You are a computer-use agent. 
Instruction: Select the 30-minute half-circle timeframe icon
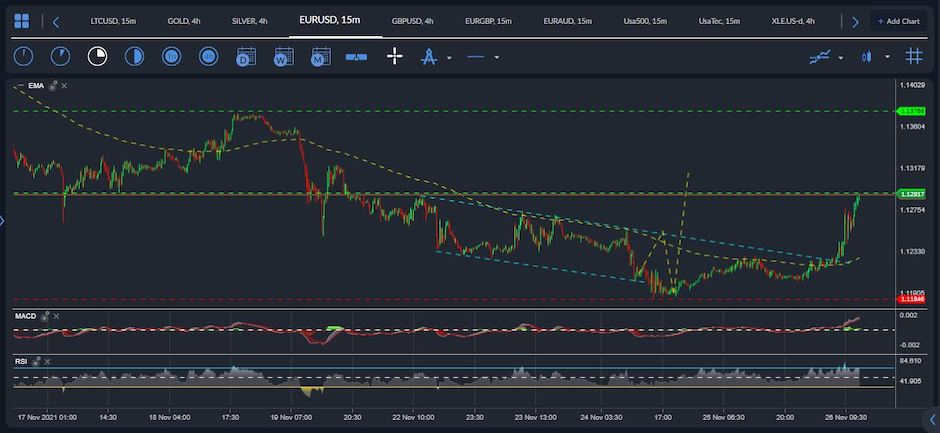click(134, 57)
